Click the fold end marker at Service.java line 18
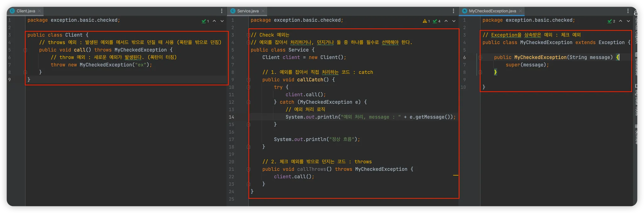 coord(248,147)
